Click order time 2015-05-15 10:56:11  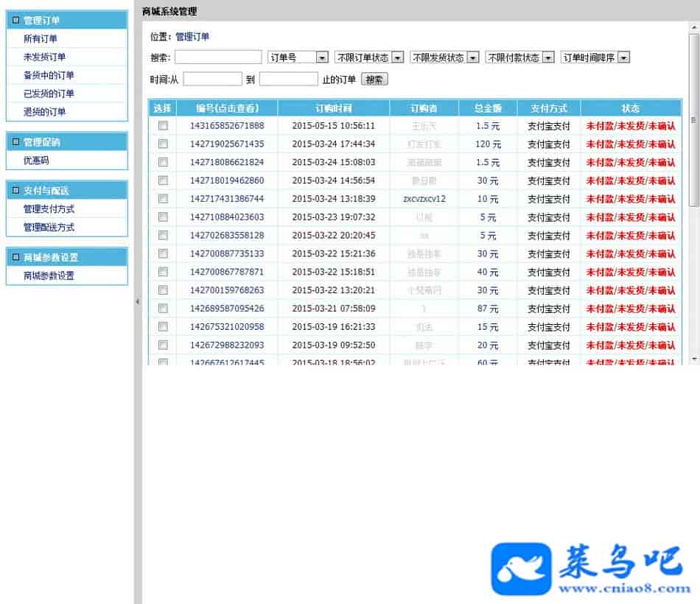[x=334, y=126]
